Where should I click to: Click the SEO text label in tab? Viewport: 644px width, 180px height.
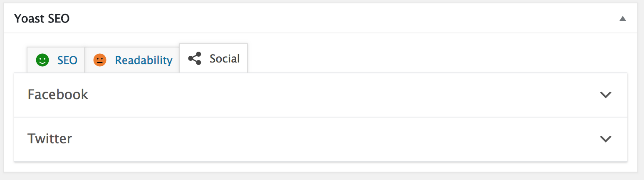tap(67, 60)
